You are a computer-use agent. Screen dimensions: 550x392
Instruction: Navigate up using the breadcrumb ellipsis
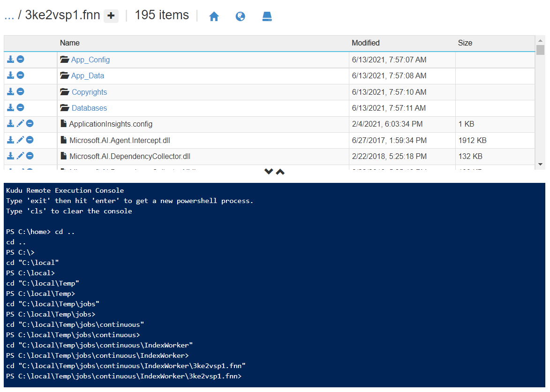point(11,15)
